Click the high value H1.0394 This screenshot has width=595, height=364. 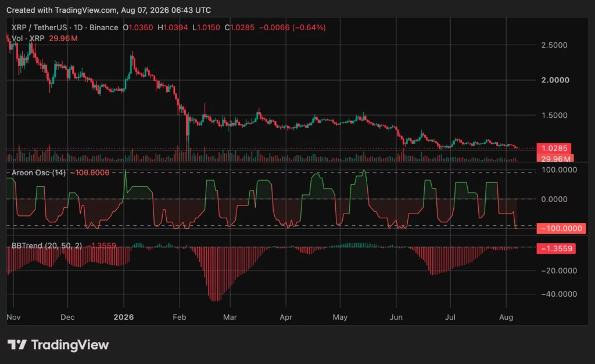[x=173, y=28]
